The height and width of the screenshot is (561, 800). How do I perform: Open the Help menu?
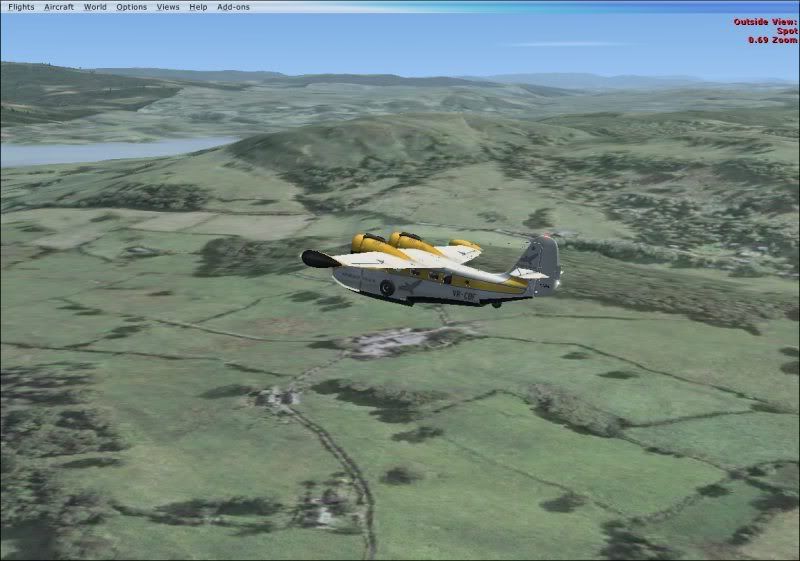tap(198, 7)
